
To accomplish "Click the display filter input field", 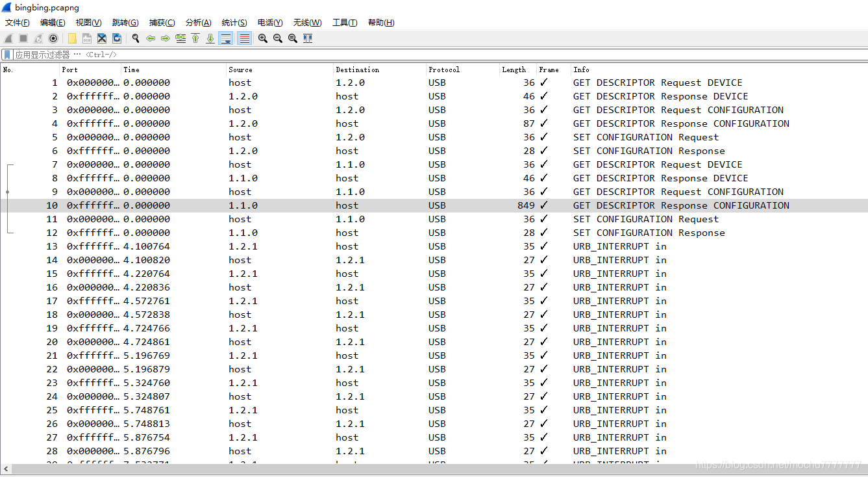I will point(440,55).
